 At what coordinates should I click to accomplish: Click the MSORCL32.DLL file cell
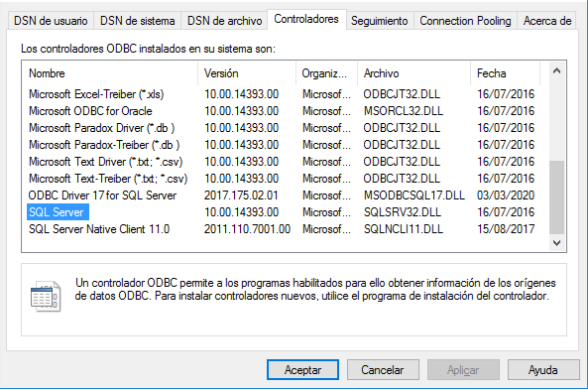click(x=404, y=111)
